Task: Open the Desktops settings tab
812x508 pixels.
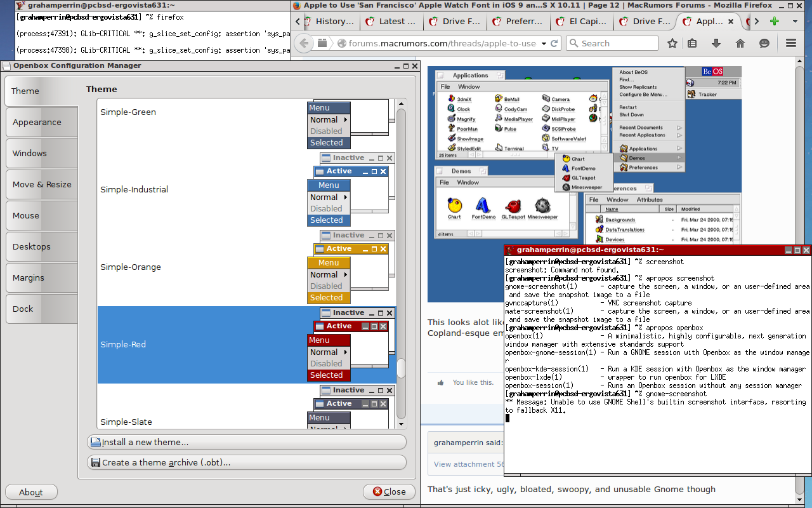Action: point(41,246)
